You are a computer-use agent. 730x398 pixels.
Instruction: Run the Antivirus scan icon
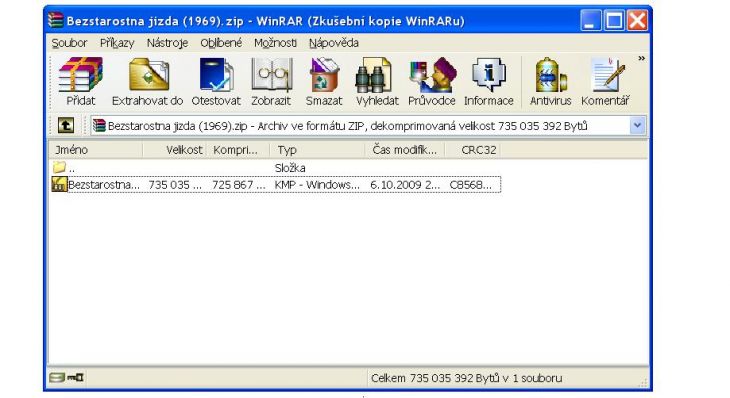point(551,74)
